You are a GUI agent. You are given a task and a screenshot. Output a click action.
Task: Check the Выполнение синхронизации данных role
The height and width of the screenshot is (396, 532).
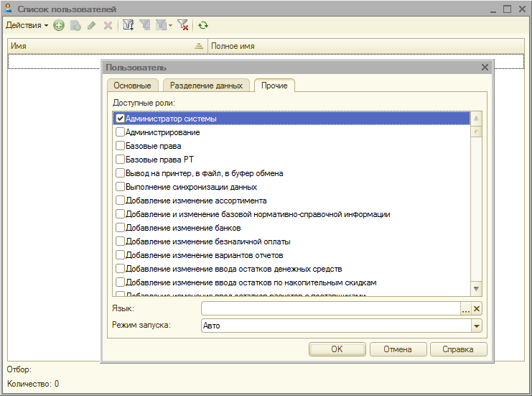point(121,187)
